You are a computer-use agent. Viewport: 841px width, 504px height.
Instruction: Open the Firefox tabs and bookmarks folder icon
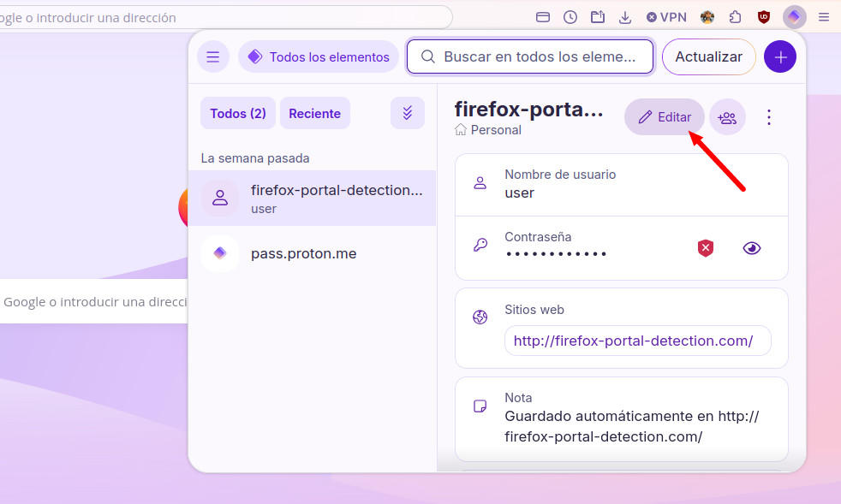coord(598,17)
